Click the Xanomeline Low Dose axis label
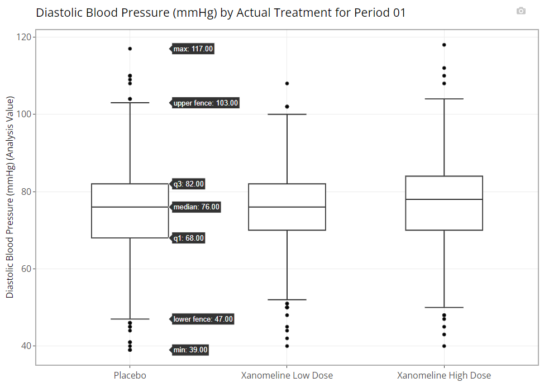Screen dimensions: 544x392 (x=287, y=376)
